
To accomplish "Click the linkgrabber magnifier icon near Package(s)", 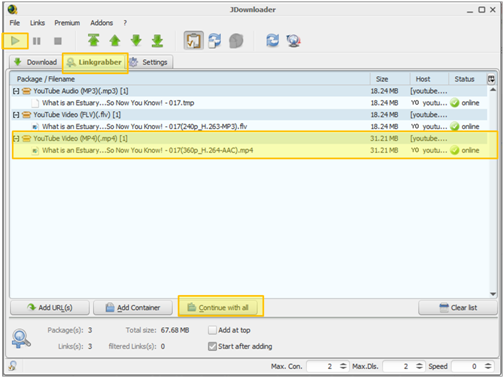I will [21, 338].
